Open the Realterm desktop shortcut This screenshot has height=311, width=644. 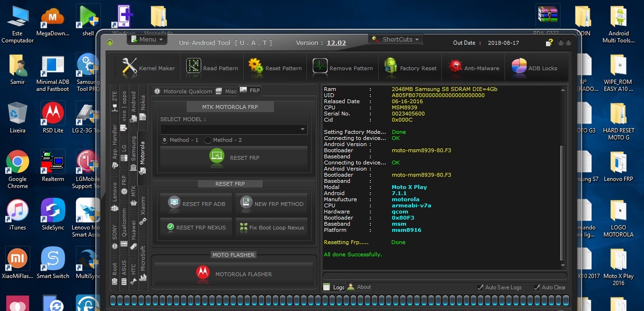[x=53, y=166]
